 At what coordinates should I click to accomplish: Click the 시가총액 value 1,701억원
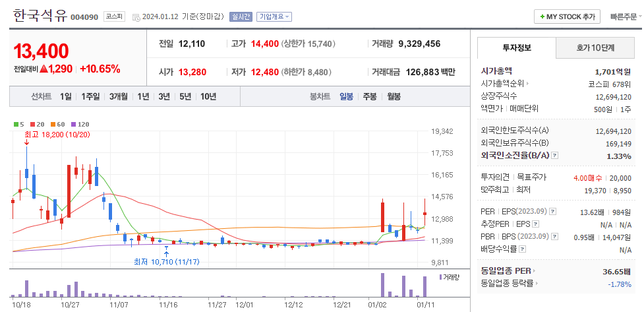point(613,73)
